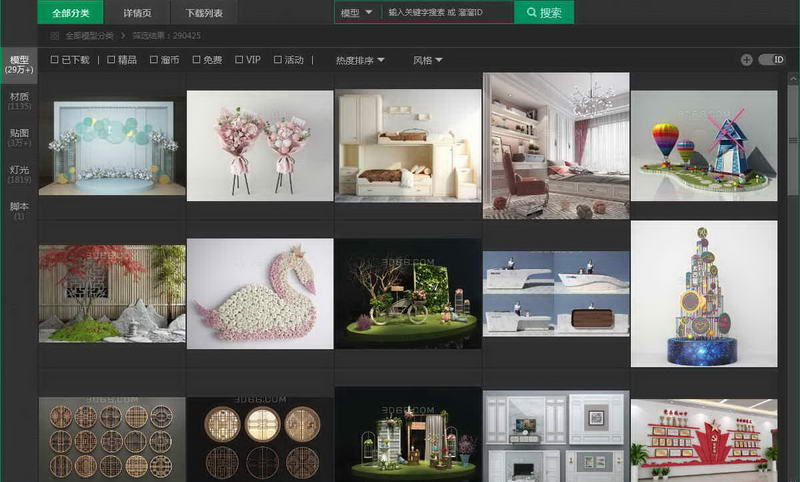This screenshot has height=482, width=800.
Task: Open the flower swan model thumbnail
Action: click(x=260, y=294)
